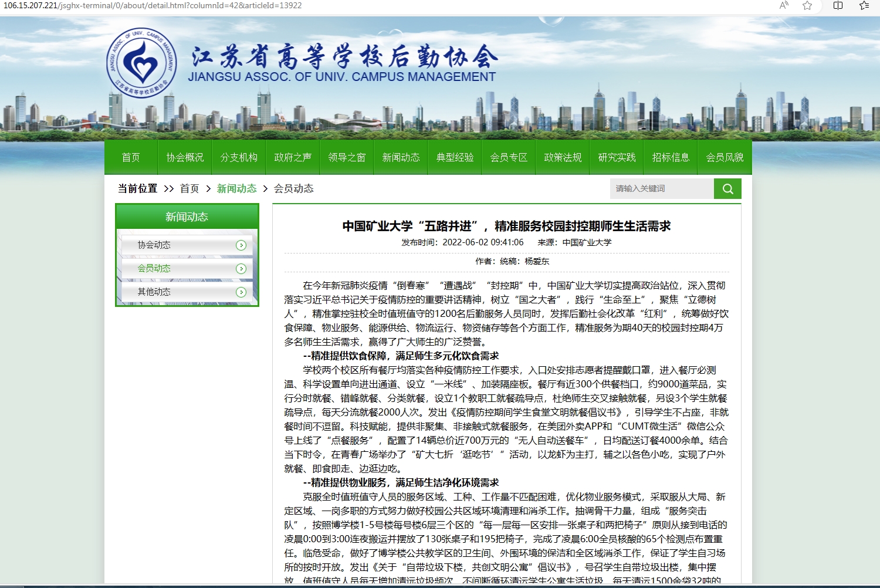880x588 pixels.
Task: Click the browser address bar URL
Action: click(153, 5)
